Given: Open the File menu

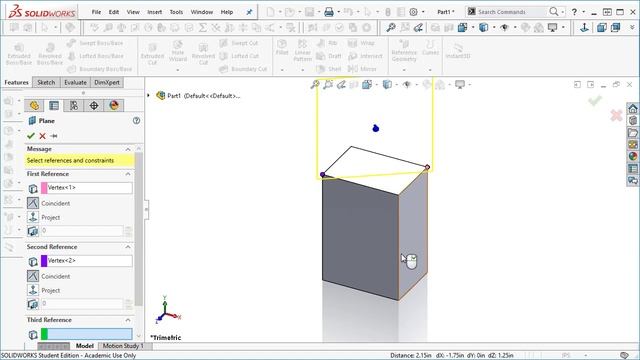Looking at the screenshot, I should coord(96,12).
